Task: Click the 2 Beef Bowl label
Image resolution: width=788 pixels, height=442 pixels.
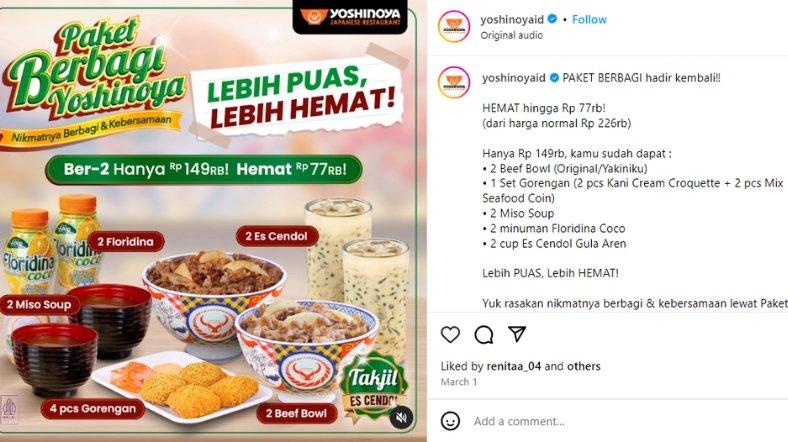Action: tap(297, 413)
